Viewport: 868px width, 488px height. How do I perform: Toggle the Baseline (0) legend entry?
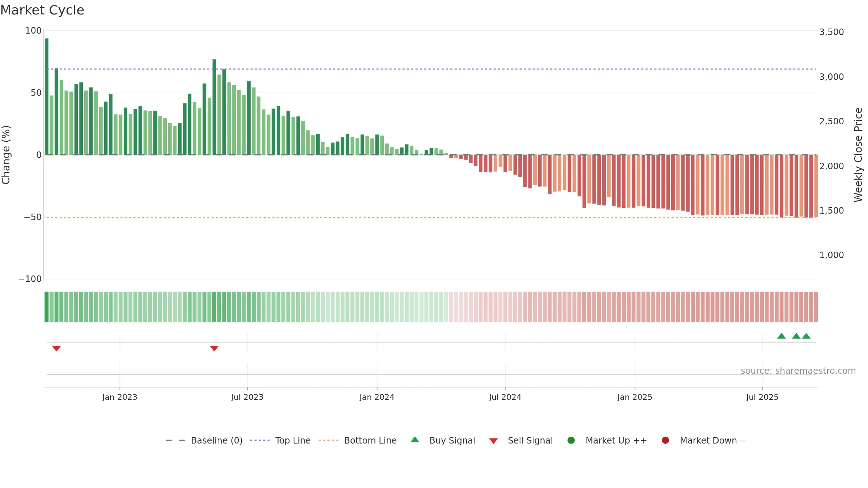(204, 440)
